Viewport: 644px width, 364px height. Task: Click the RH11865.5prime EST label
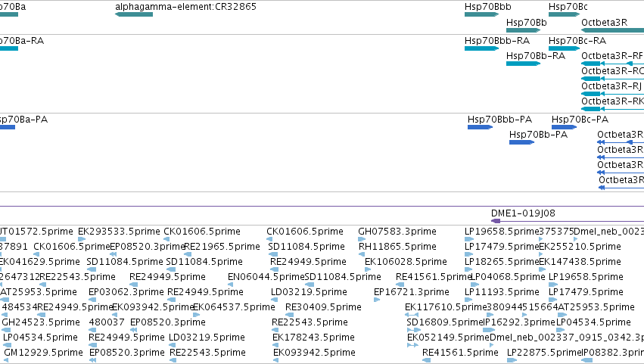tap(397, 247)
